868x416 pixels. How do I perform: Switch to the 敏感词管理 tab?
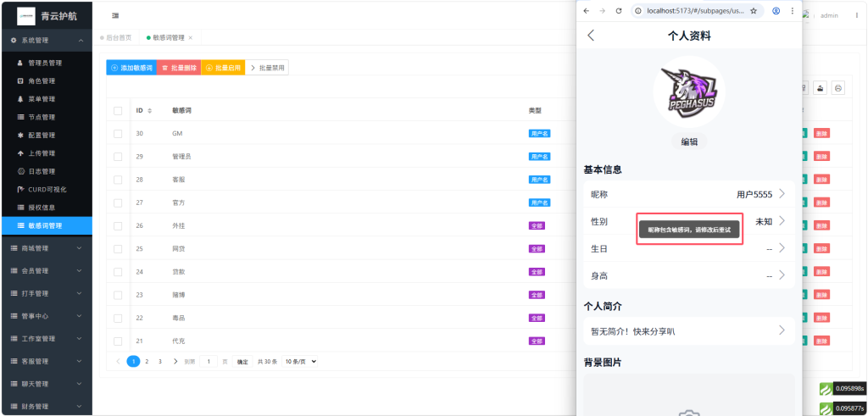[x=169, y=37]
